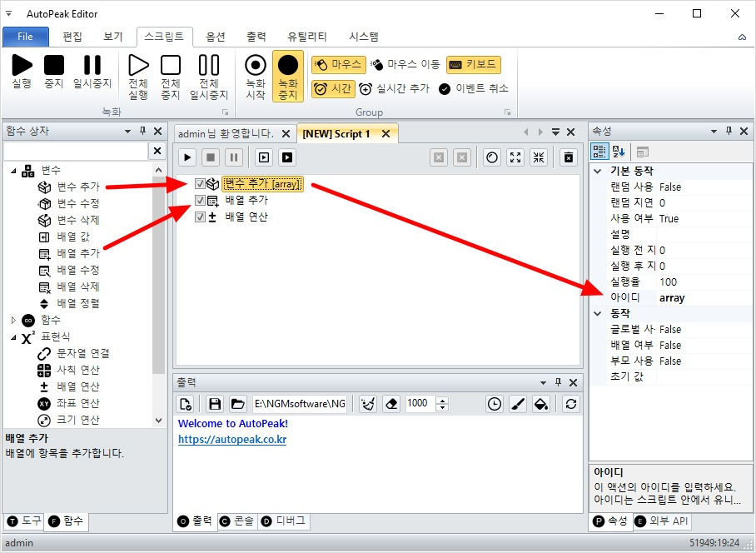Toggle 마우스 recording option
Viewport: 756px width, 553px height.
(339, 64)
